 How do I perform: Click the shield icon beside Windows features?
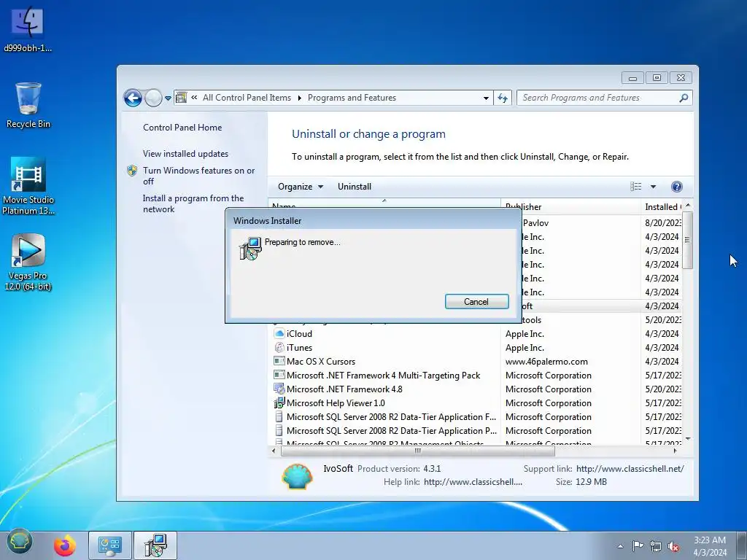pos(132,171)
